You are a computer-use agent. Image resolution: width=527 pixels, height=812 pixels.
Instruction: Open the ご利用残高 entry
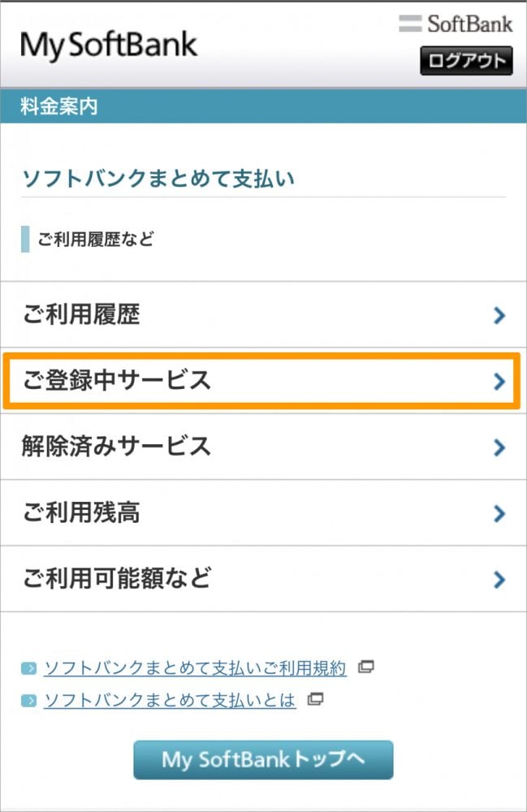pyautogui.click(x=81, y=513)
